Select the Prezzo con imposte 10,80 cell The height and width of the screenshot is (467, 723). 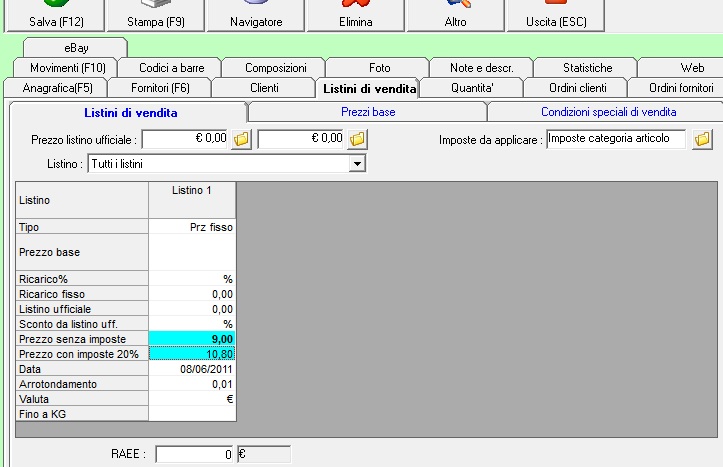[192, 354]
